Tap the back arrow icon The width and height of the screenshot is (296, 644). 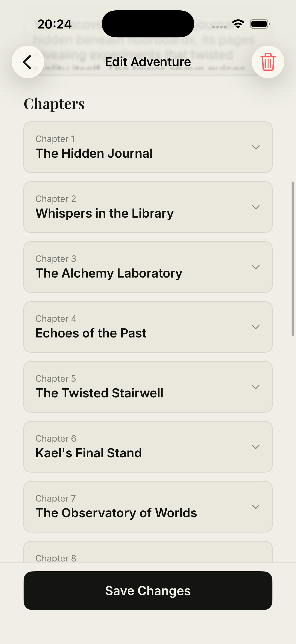[x=28, y=62]
